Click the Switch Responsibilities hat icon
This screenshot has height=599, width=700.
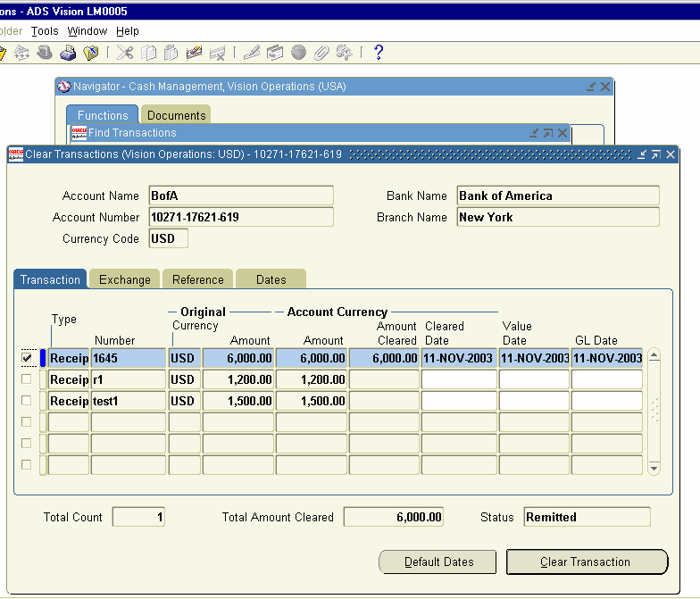pyautogui.click(x=45, y=53)
